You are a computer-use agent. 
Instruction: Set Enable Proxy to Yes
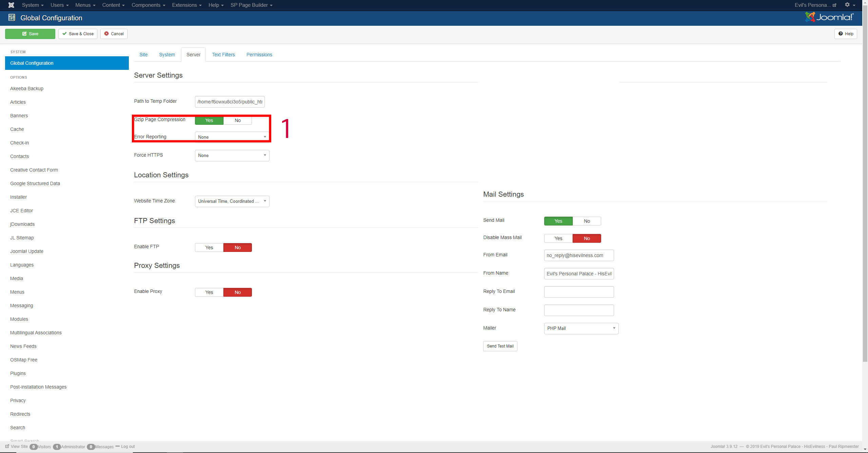click(x=209, y=292)
